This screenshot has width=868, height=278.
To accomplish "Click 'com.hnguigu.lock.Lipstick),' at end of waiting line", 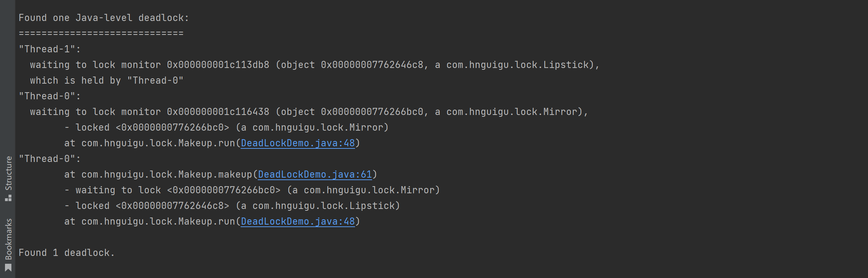I will point(523,65).
